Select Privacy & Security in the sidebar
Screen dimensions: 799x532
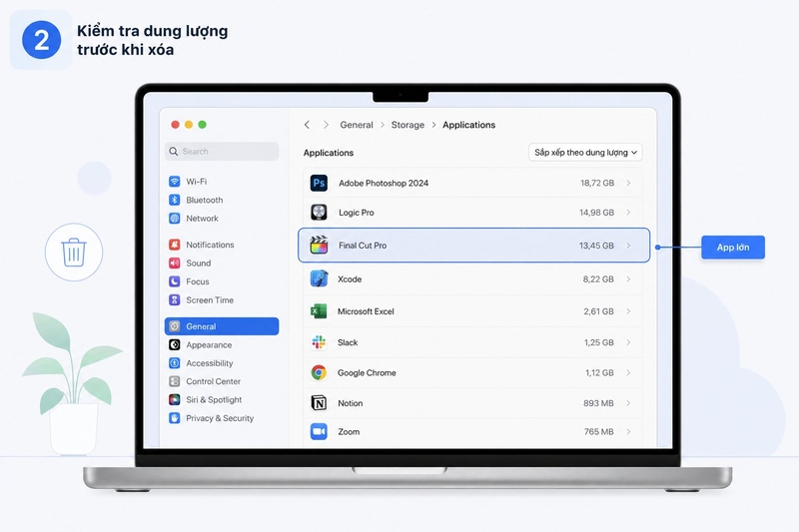coord(220,418)
